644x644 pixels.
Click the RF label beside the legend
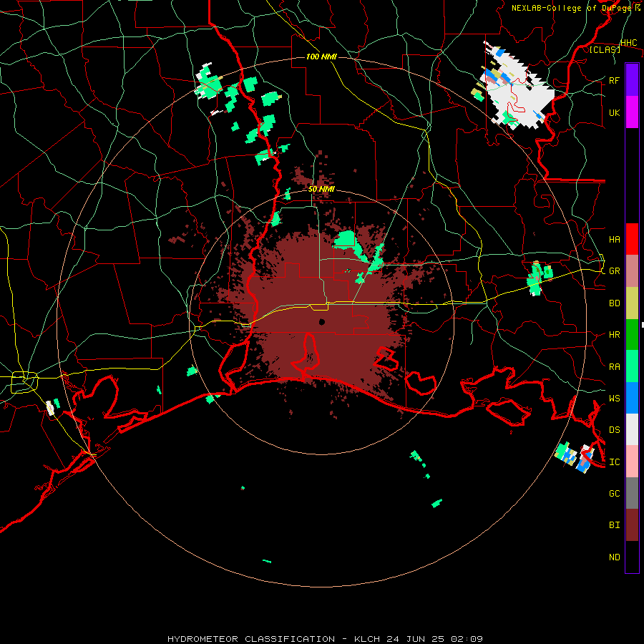click(615, 80)
